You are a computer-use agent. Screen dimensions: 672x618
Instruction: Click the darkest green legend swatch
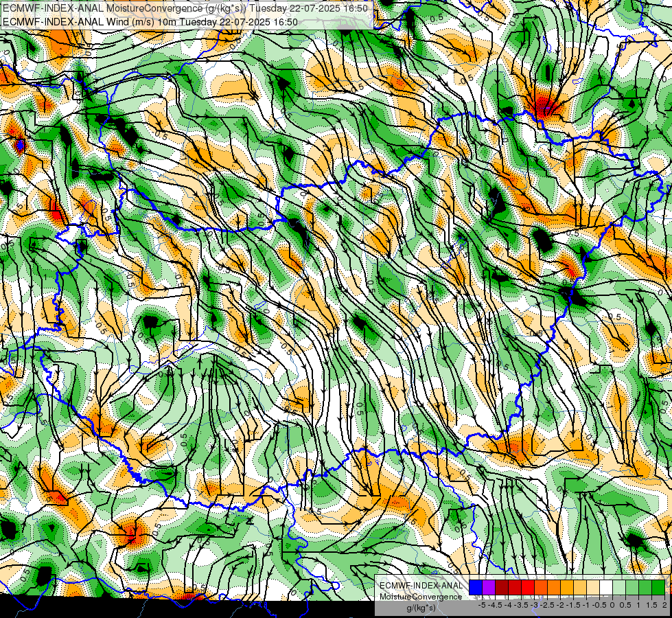[x=658, y=587]
